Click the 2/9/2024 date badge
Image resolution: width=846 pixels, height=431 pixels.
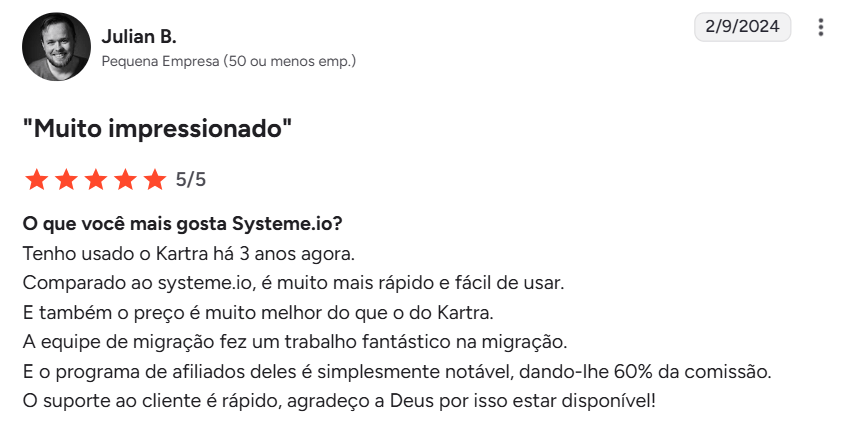pyautogui.click(x=742, y=27)
